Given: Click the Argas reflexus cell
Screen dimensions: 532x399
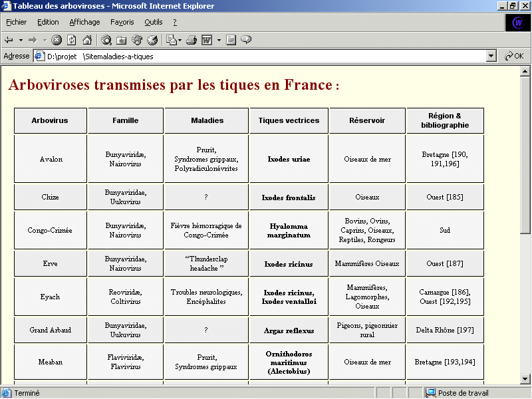Looking at the screenshot, I should tap(289, 330).
